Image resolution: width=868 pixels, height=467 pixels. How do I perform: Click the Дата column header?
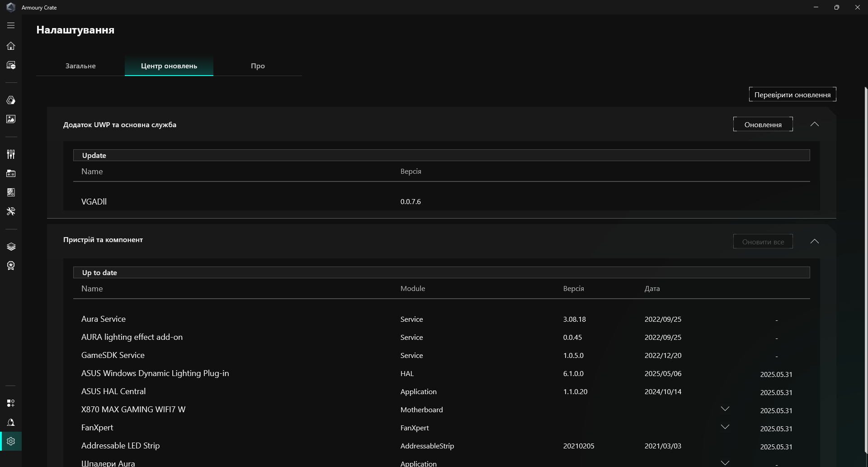pyautogui.click(x=652, y=289)
